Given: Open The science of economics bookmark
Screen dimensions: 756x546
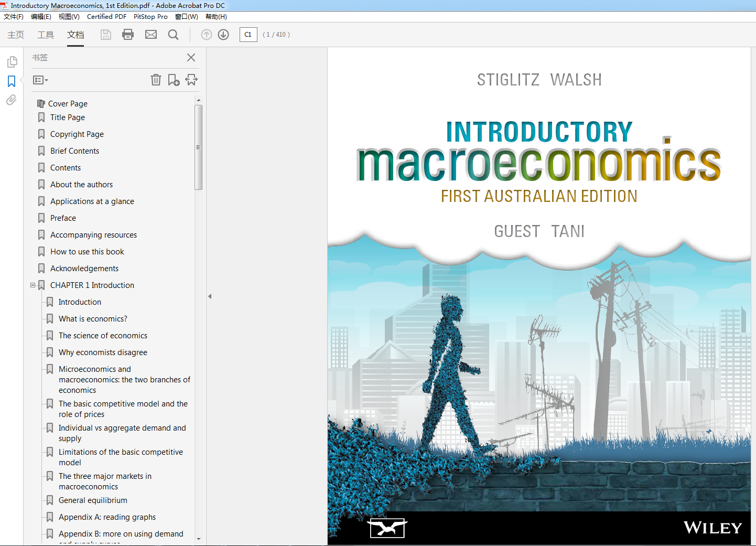Looking at the screenshot, I should (x=103, y=336).
